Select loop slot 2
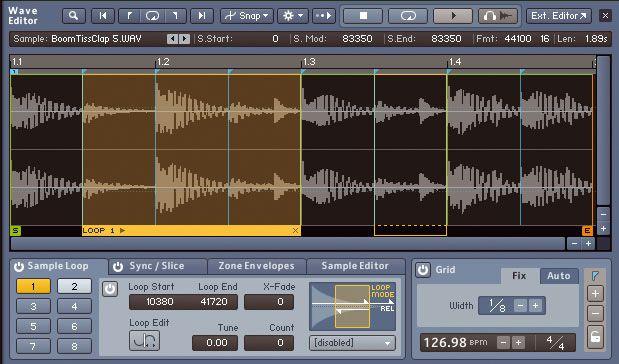The width and height of the screenshot is (619, 364). pyautogui.click(x=74, y=286)
